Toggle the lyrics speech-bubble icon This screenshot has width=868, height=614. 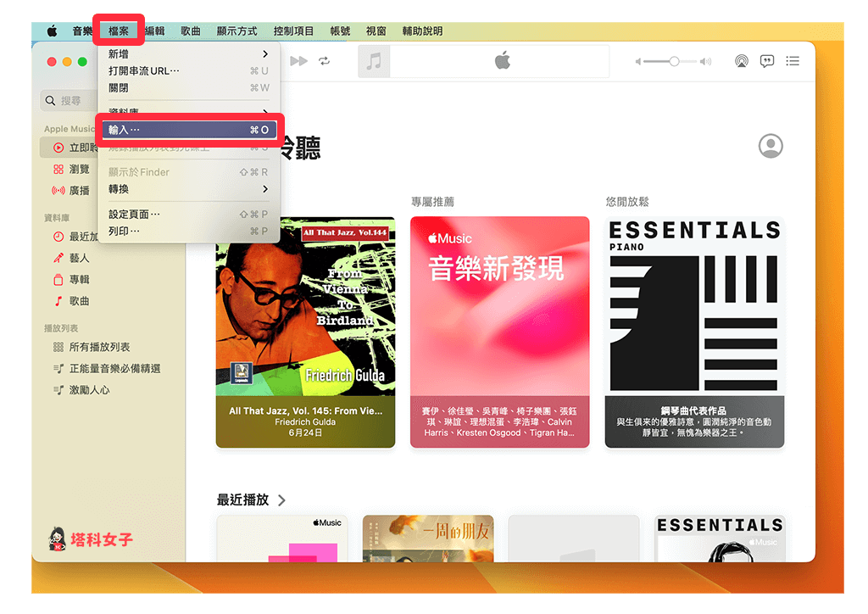(x=767, y=60)
